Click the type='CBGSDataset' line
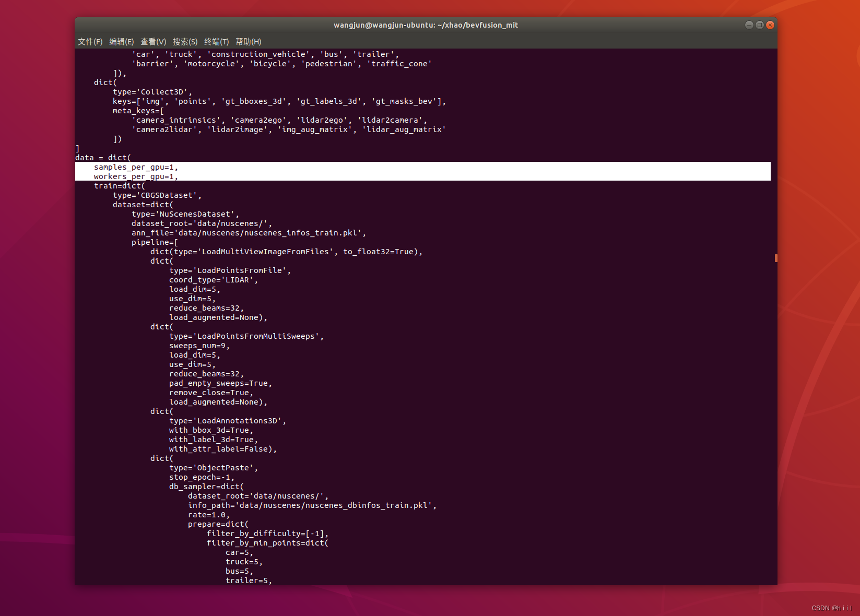Image resolution: width=860 pixels, height=616 pixels. (157, 195)
